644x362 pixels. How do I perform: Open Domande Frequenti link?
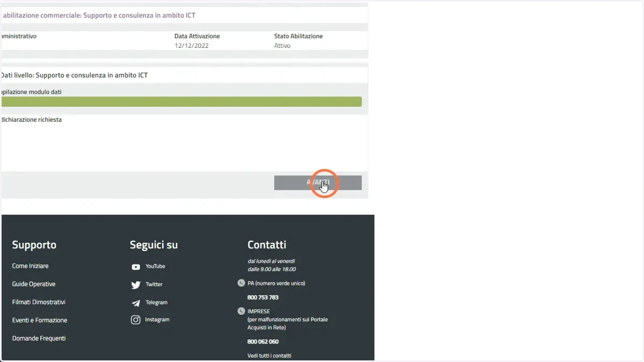[x=39, y=338]
